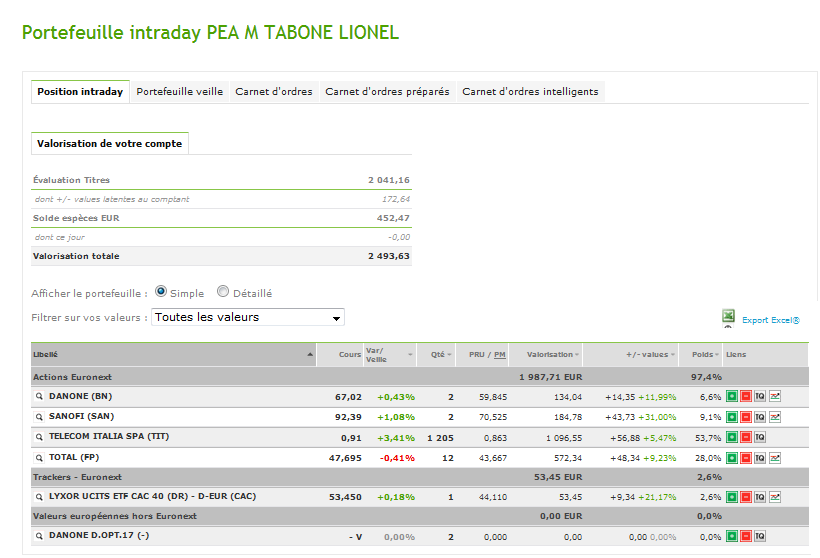Click the Actions Euronext group row label
Viewport: 820px width, 558px height.
[x=72, y=377]
